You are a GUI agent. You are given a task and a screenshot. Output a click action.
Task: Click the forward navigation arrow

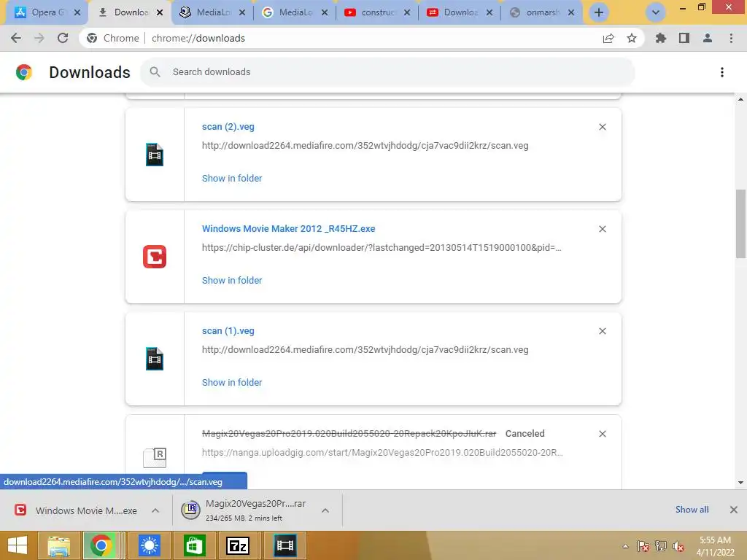pyautogui.click(x=39, y=38)
